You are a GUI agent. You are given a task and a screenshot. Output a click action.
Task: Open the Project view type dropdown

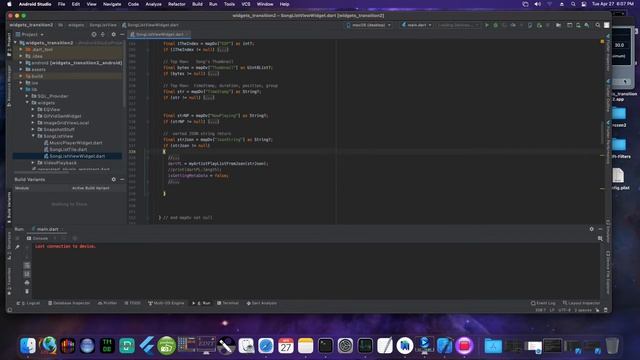(x=29, y=35)
